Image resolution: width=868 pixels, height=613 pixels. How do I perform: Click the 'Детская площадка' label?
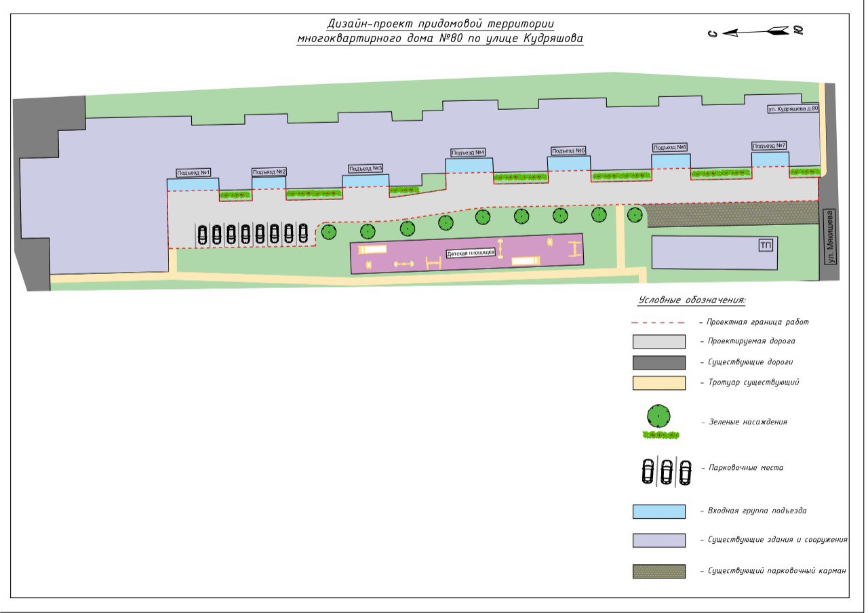pos(471,254)
